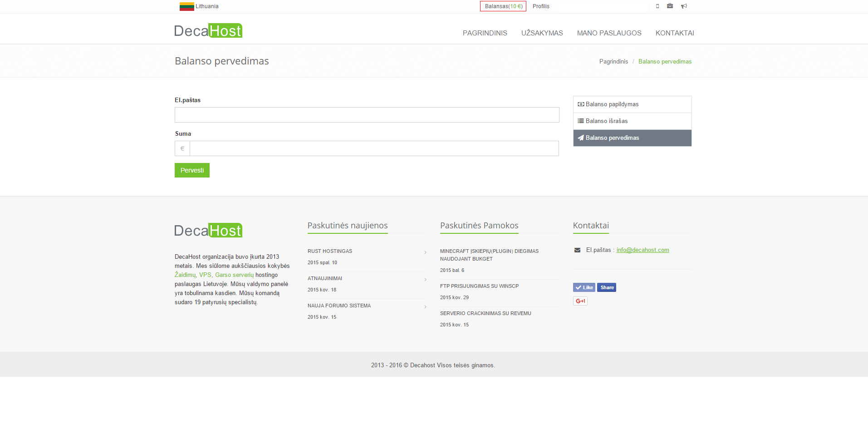Open the UŽSAKYMAS menu
The width and height of the screenshot is (868, 439).
pos(542,33)
